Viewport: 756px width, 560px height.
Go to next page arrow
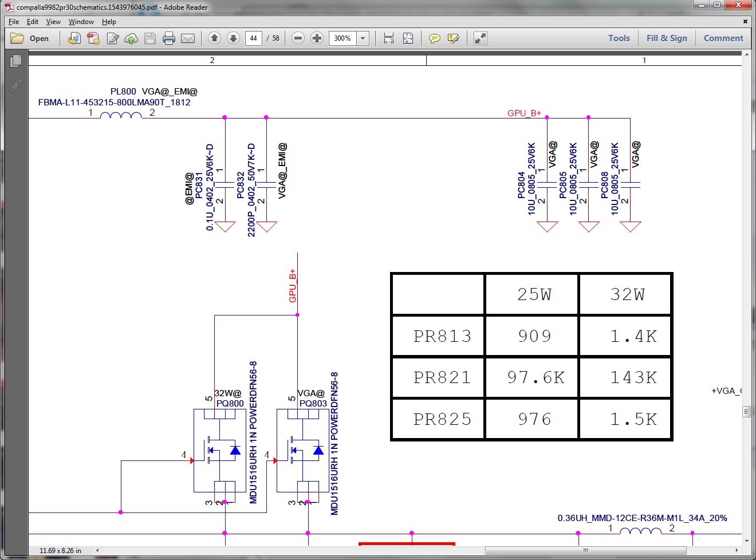(x=233, y=38)
